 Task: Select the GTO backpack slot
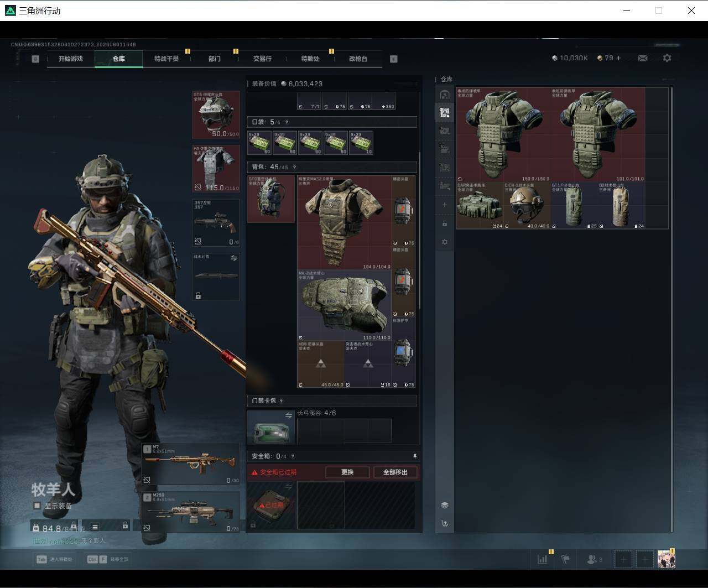(x=271, y=199)
